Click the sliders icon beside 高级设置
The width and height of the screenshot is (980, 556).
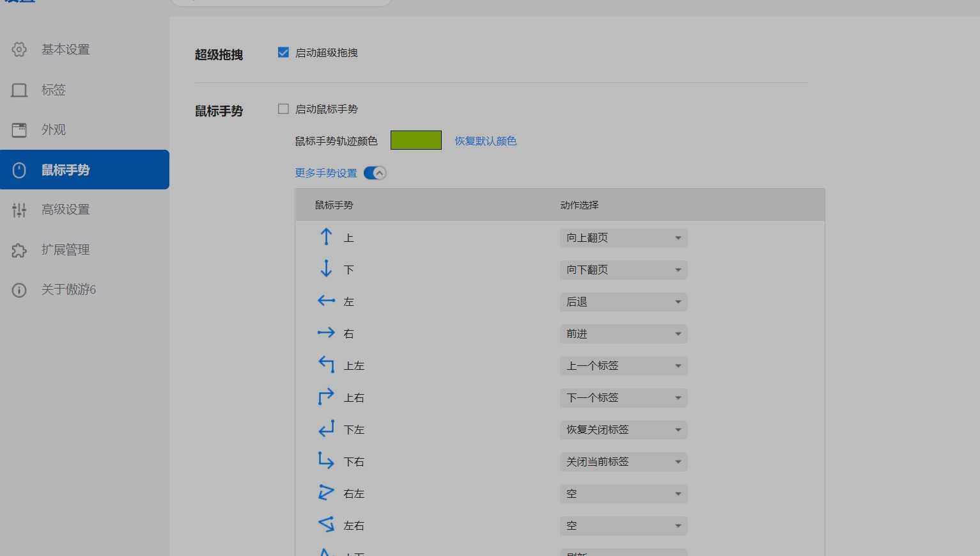click(19, 210)
